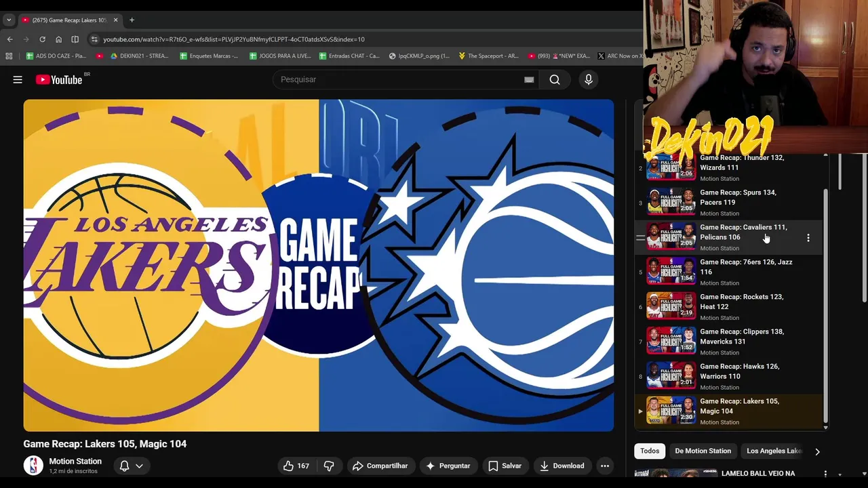Click the video title Game Recap text
The width and height of the screenshot is (868, 488).
coord(104,444)
